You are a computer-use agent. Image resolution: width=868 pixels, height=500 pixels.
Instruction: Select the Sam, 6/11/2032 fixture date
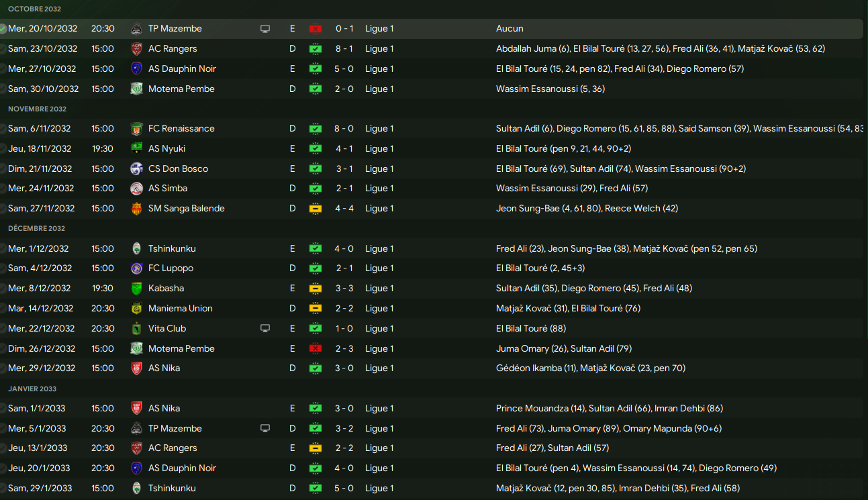click(x=39, y=129)
